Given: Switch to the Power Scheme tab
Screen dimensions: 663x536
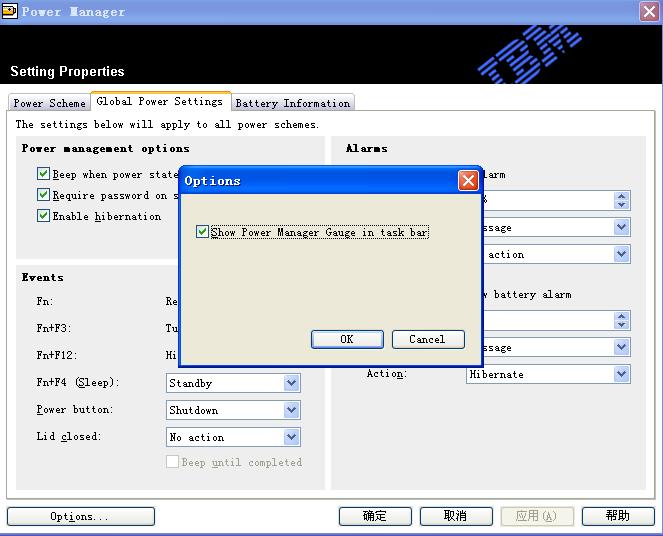Looking at the screenshot, I should 49,103.
